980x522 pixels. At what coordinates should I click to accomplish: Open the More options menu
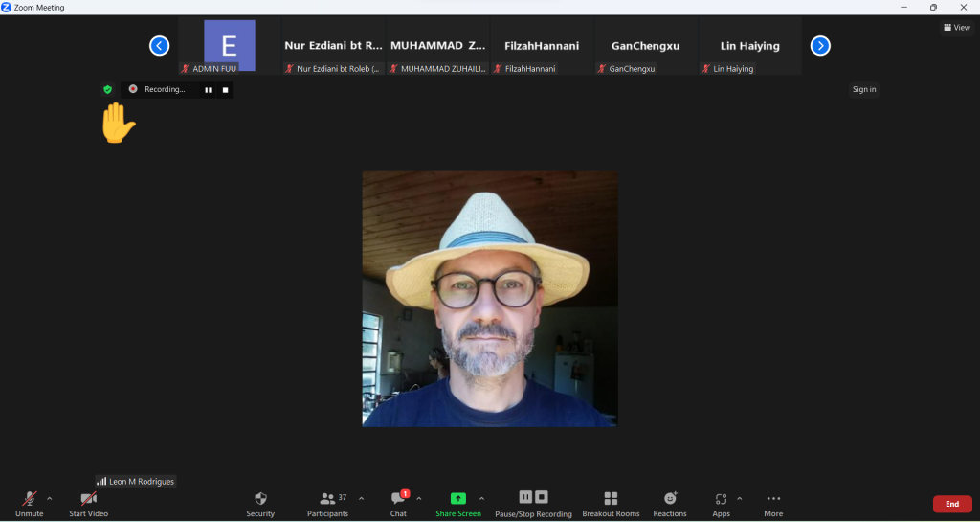[x=773, y=499]
